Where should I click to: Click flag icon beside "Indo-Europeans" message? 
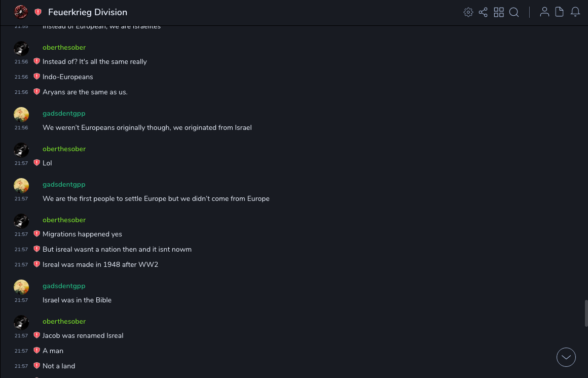(36, 77)
